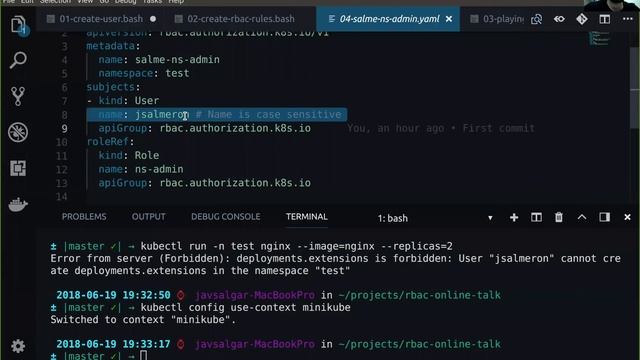Split the terminal panel
The width and height of the screenshot is (640, 360).
536,218
